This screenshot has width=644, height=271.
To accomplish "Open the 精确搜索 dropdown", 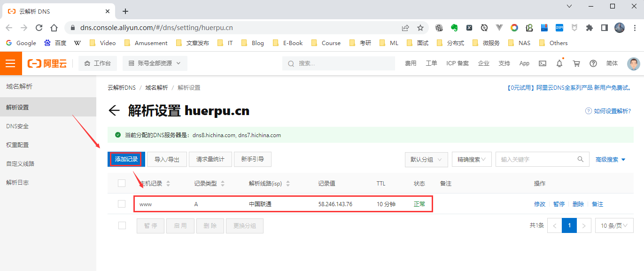I will click(x=472, y=159).
